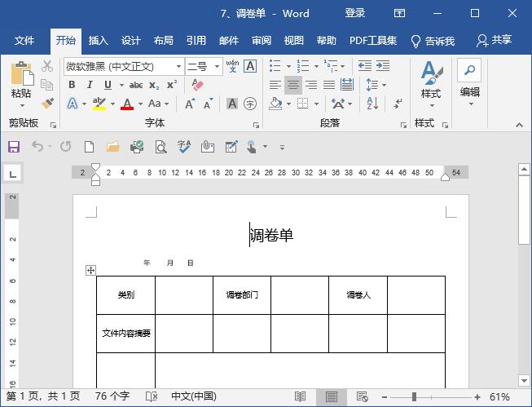The image size is (532, 407).
Task: Click the Cut scissors icon
Action: (47, 66)
